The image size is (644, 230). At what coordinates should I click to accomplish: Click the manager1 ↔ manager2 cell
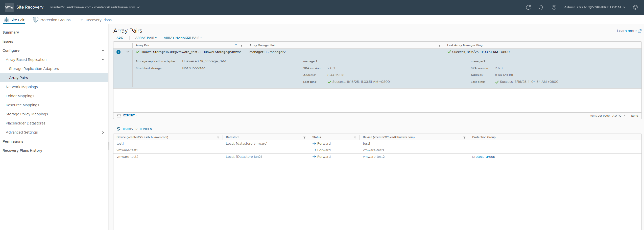[267, 52]
